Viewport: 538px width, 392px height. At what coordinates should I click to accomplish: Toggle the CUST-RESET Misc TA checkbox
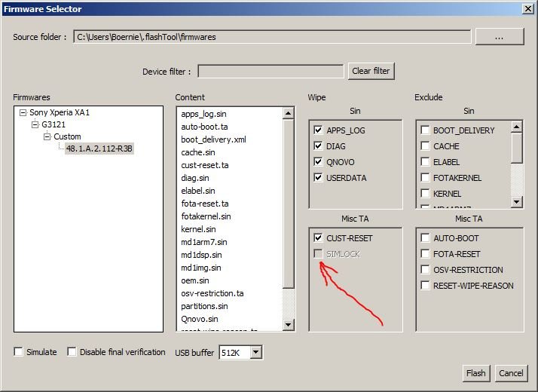click(318, 238)
